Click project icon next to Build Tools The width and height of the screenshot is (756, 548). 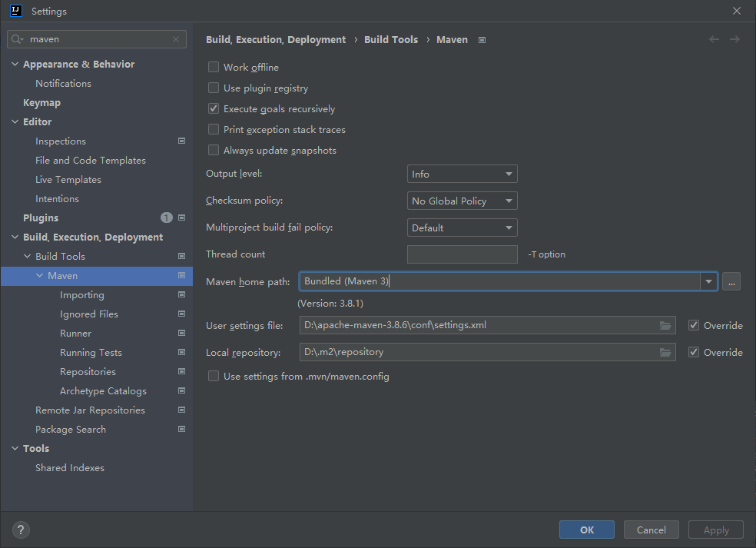click(182, 256)
